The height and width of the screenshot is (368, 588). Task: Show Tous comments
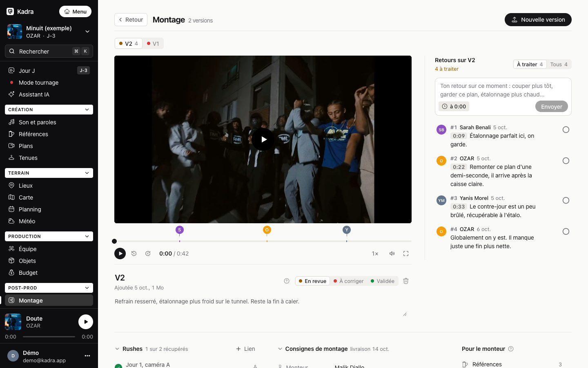point(559,64)
